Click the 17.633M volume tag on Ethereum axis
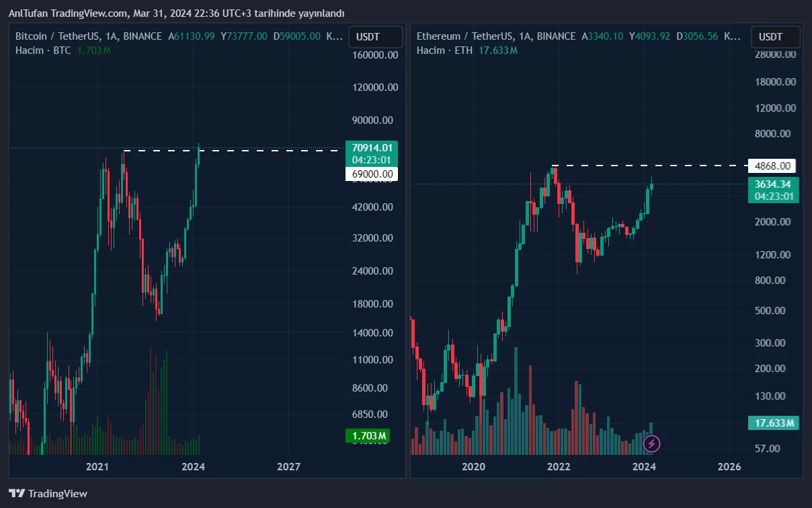Image resolution: width=812 pixels, height=508 pixels. pyautogui.click(x=772, y=423)
